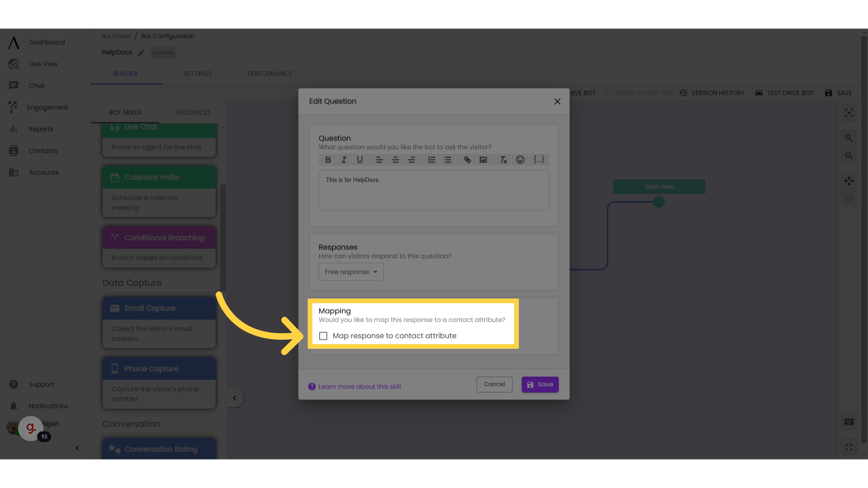Image resolution: width=868 pixels, height=488 pixels.
Task: Click the Clear formatting icon
Action: pyautogui.click(x=503, y=160)
